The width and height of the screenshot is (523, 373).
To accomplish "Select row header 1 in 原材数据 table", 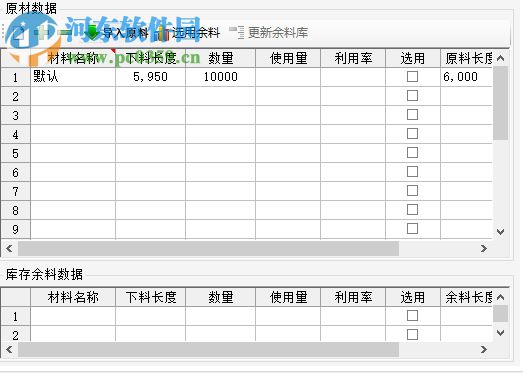I will point(15,77).
